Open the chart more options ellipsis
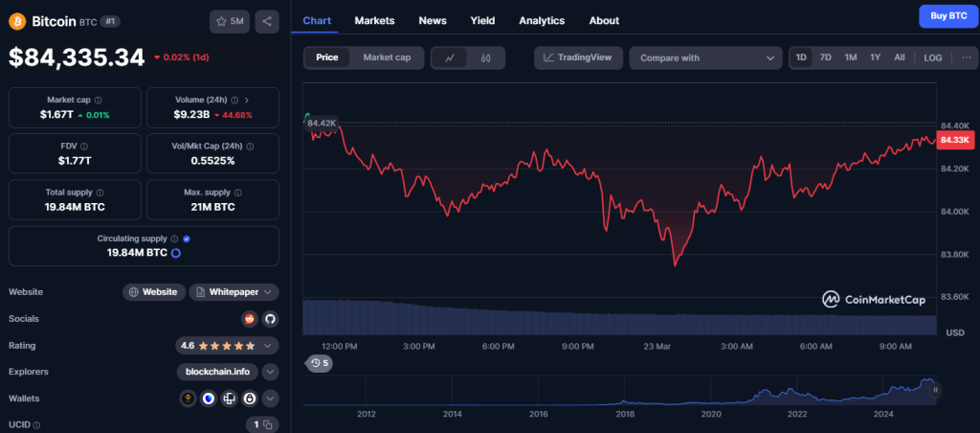980x433 pixels. tap(967, 57)
